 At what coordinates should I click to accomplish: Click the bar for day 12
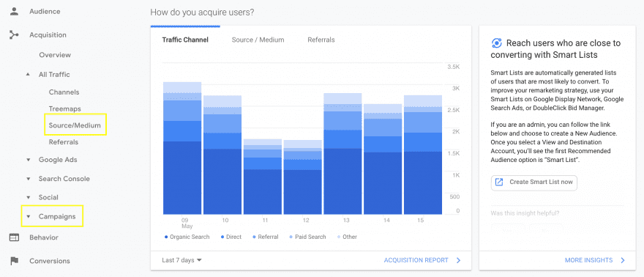303,177
